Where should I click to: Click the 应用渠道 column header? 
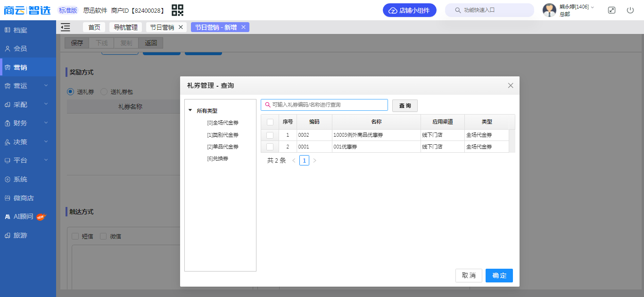[x=443, y=122]
